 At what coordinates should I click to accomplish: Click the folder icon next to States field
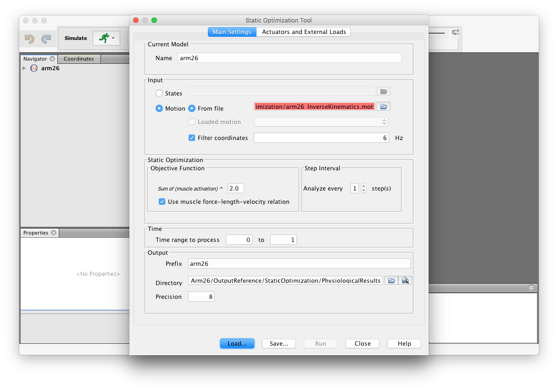click(x=384, y=91)
